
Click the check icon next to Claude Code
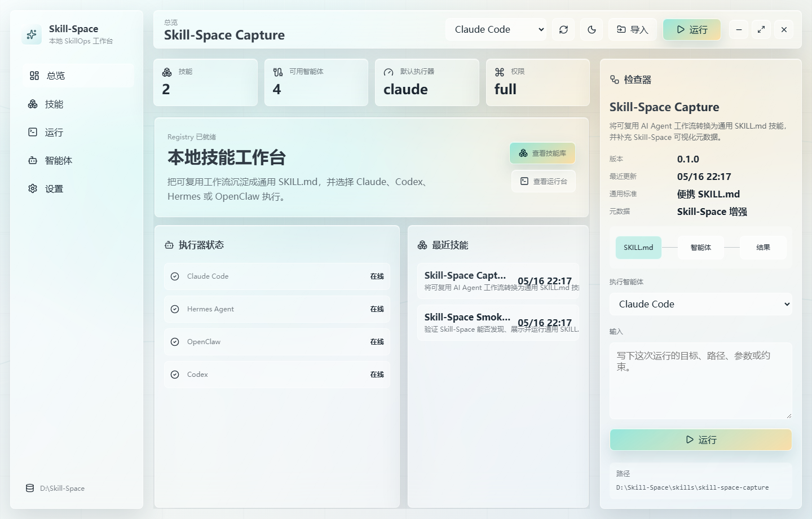[175, 276]
